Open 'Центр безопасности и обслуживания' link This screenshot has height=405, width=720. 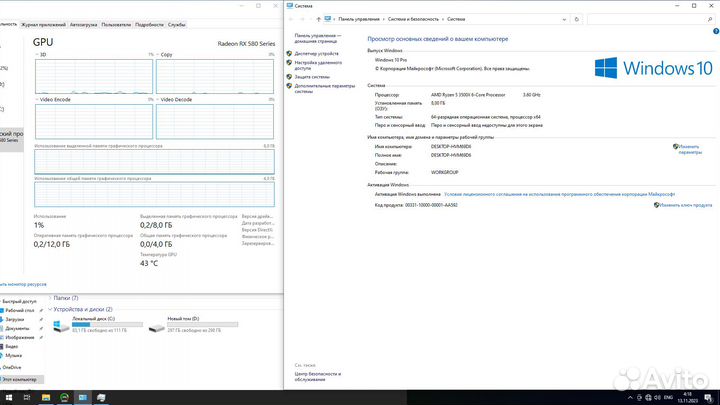(x=317, y=377)
